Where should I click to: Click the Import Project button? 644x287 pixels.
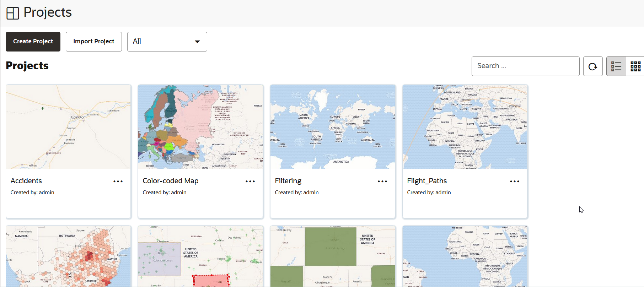pos(94,42)
